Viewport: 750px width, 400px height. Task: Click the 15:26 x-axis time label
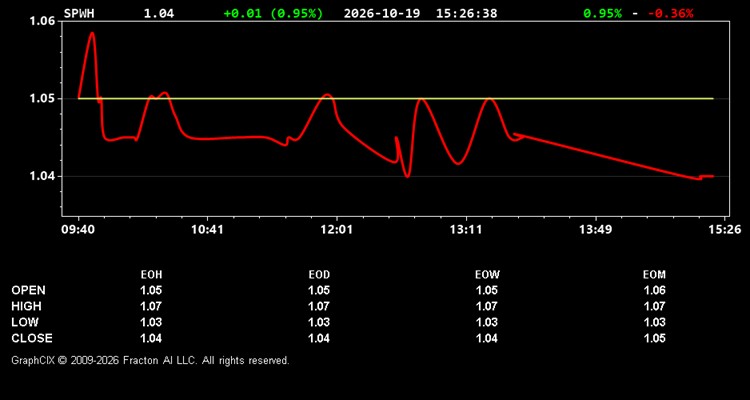[725, 229]
